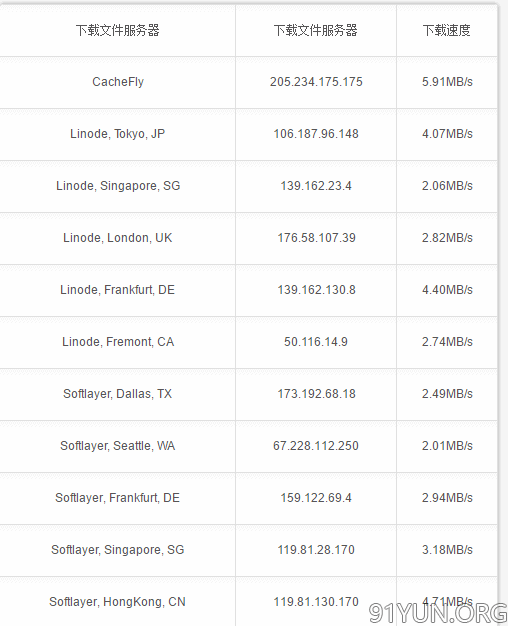Click the 3.18MB/s speed value
Viewport: 508px width, 626px height.
click(x=447, y=550)
